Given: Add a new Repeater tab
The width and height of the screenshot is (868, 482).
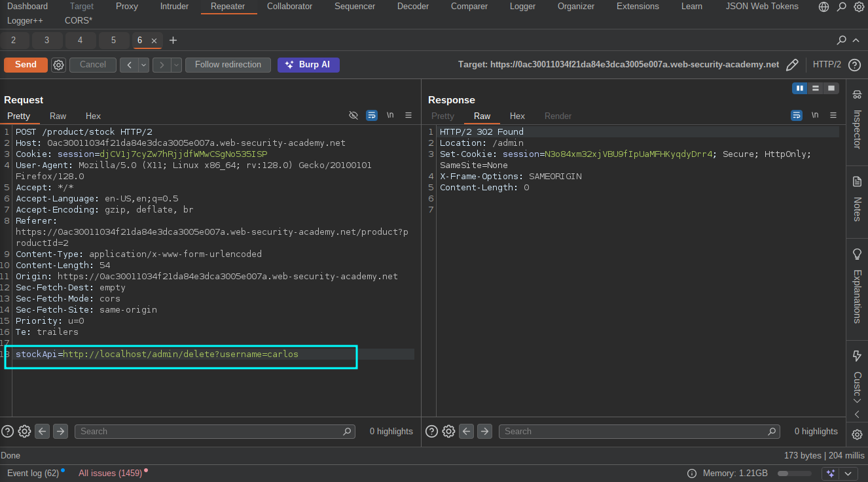Looking at the screenshot, I should 173,41.
